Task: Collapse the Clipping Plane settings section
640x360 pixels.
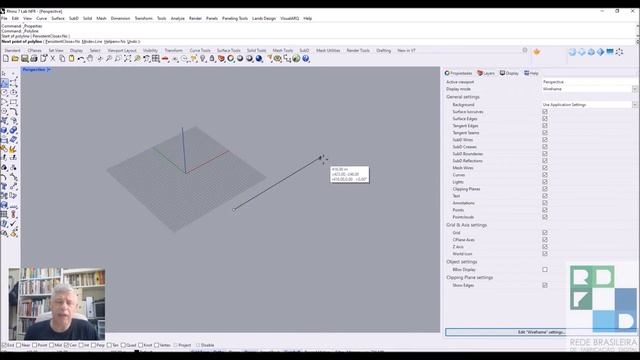Action: 469,278
